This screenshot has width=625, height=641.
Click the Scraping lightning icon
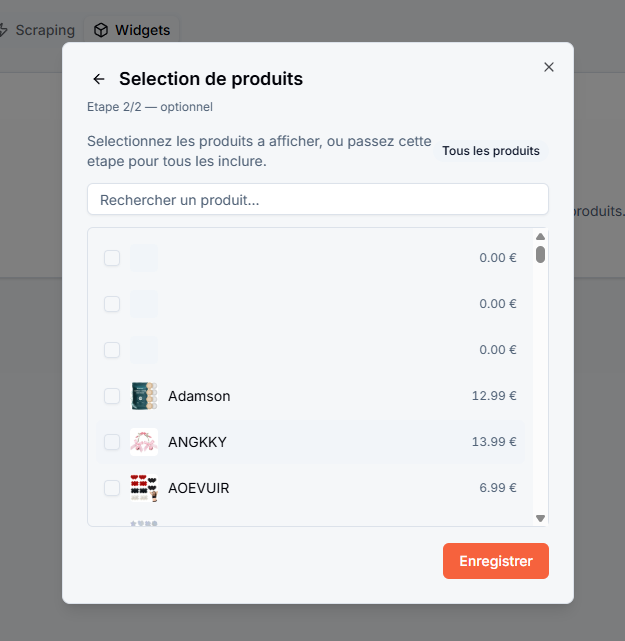point(3,30)
